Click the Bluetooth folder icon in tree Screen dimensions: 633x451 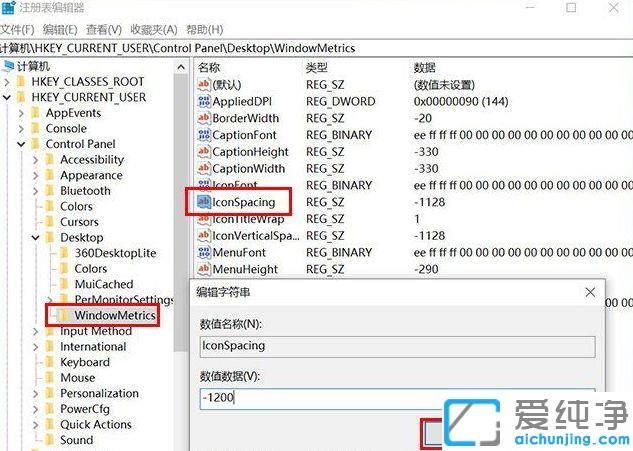[50, 191]
